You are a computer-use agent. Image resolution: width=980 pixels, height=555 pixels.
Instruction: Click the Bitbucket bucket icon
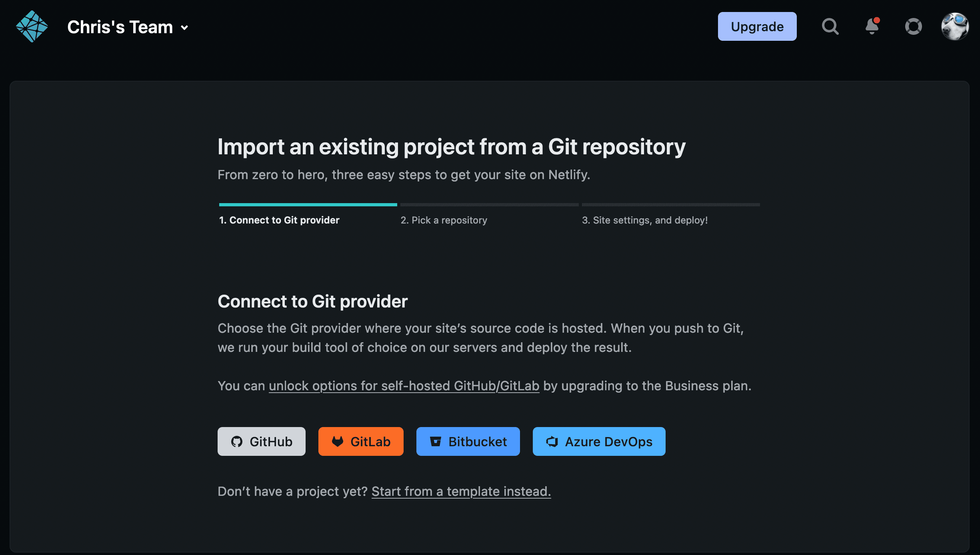(435, 441)
